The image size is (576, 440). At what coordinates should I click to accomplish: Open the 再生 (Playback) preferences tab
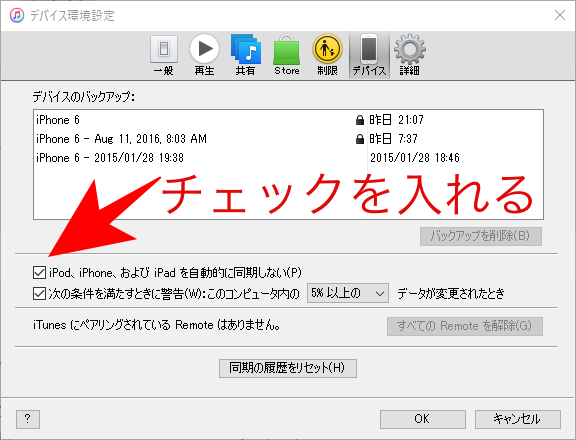[x=205, y=55]
